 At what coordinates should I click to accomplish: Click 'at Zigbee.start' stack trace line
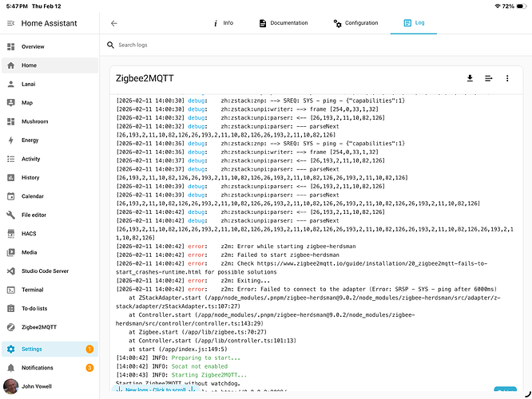click(198, 332)
